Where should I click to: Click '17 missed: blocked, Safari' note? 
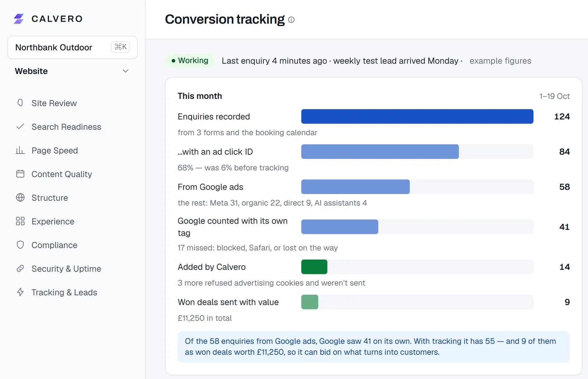[258, 248]
